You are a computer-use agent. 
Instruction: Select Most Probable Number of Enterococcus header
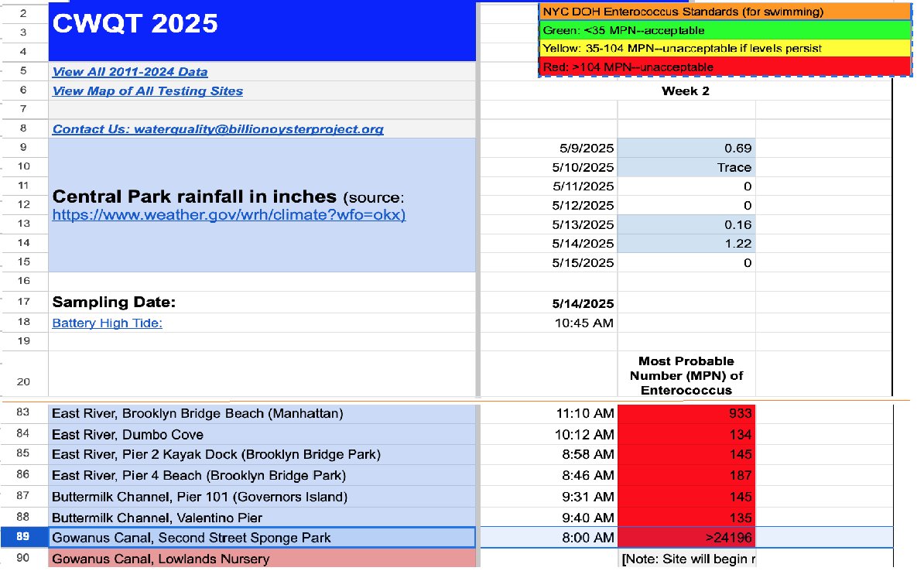click(x=686, y=375)
